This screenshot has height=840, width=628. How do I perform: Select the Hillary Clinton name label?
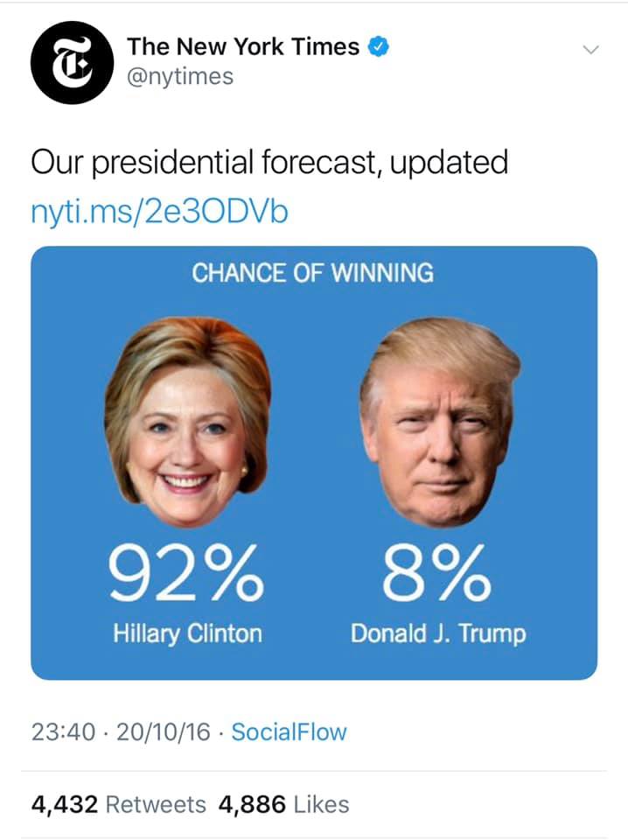(187, 633)
